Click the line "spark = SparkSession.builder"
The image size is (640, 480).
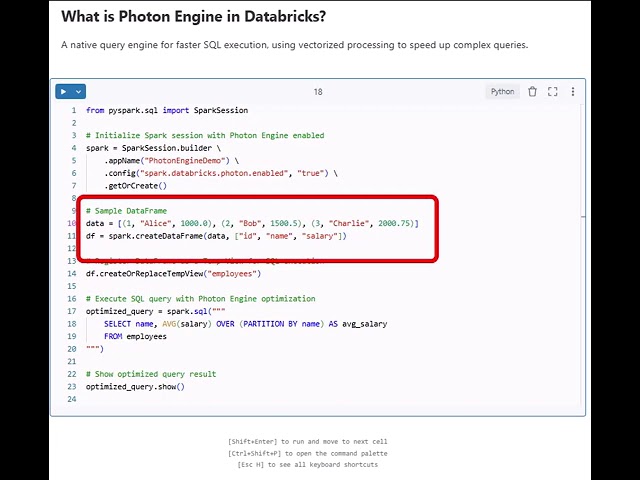coord(153,148)
